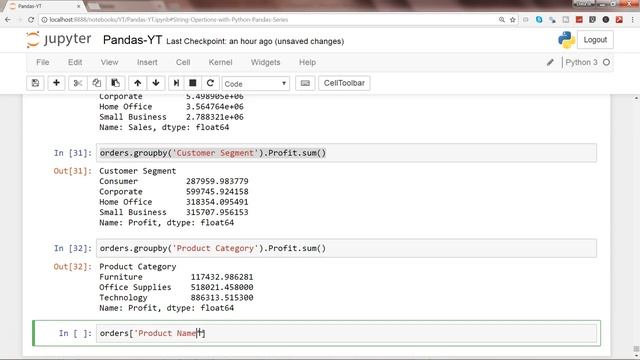Click the pencil edit mode indicator
The width and height of the screenshot is (640, 360).
(x=550, y=62)
